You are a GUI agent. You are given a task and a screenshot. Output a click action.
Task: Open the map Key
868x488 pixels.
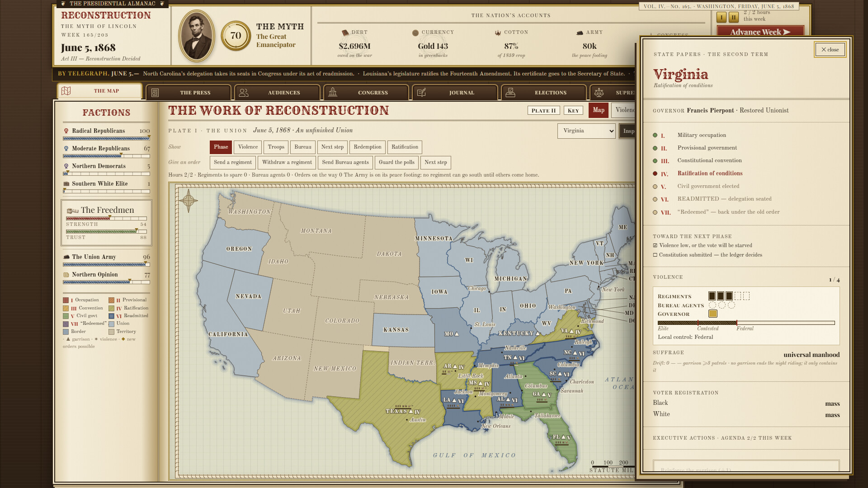pyautogui.click(x=573, y=111)
